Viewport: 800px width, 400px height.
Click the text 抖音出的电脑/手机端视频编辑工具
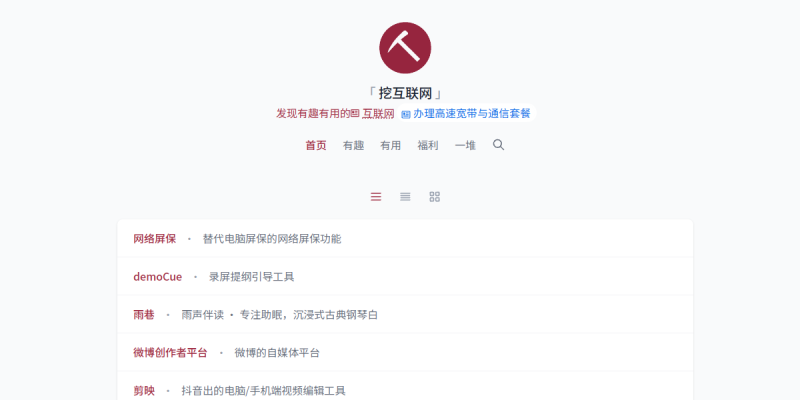pos(263,391)
